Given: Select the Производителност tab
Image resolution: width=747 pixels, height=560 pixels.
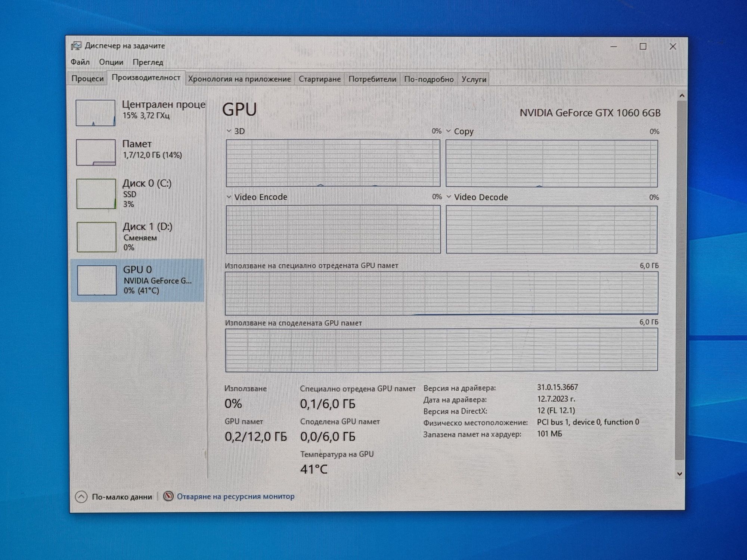Looking at the screenshot, I should tap(146, 78).
